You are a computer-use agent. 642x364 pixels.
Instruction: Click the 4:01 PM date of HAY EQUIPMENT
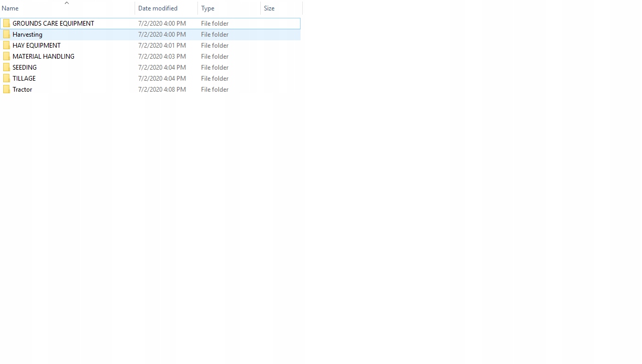tap(162, 45)
